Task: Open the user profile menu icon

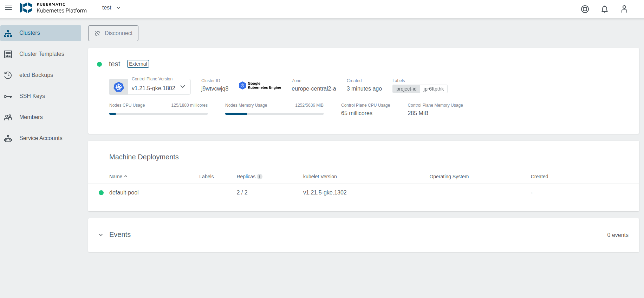Action: (624, 9)
